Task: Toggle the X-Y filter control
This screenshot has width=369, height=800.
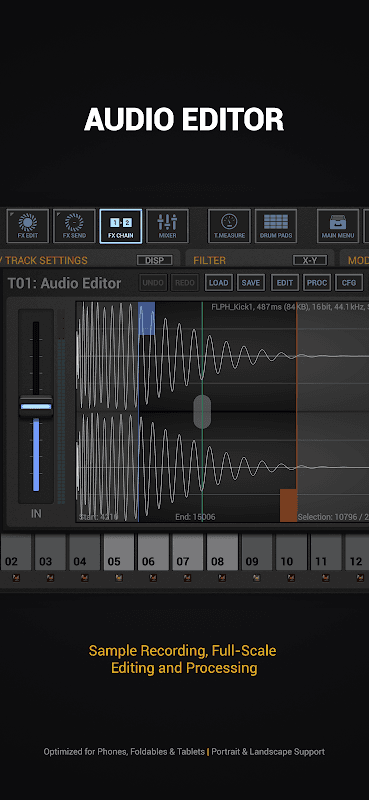Action: point(310,260)
